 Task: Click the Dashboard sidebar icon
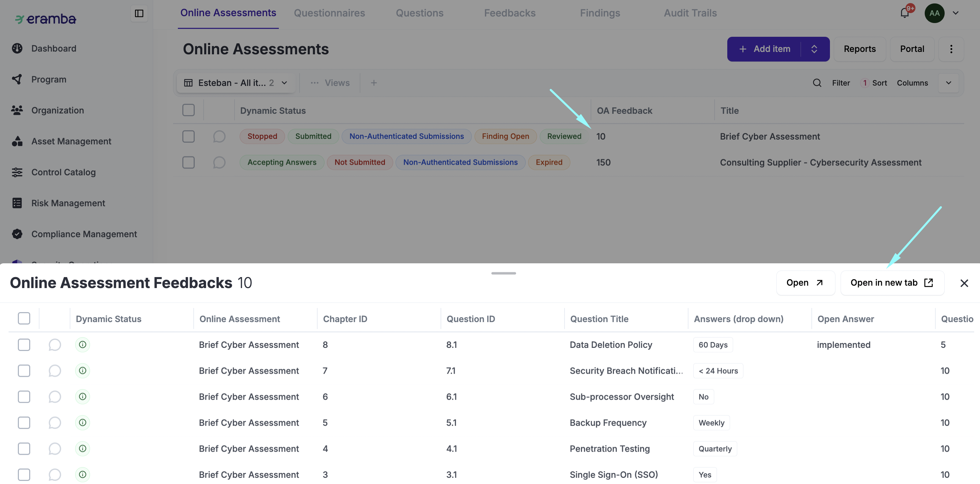coord(17,48)
